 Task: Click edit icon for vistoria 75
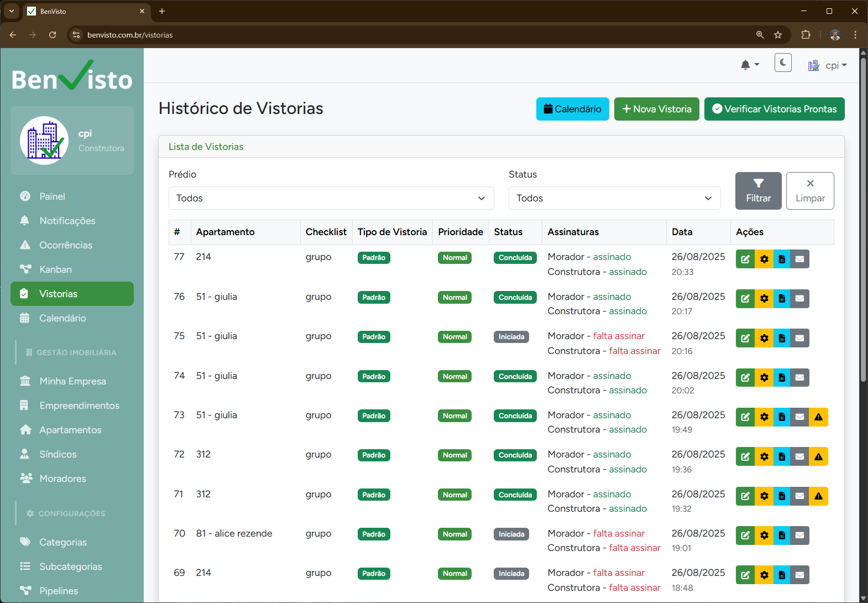(x=745, y=338)
